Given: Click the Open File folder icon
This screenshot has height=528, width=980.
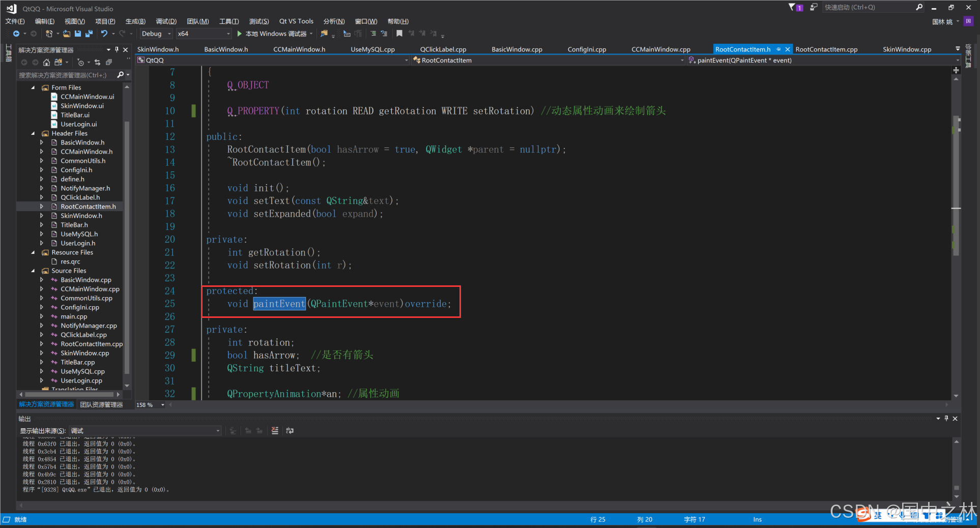Looking at the screenshot, I should pyautogui.click(x=67, y=34).
